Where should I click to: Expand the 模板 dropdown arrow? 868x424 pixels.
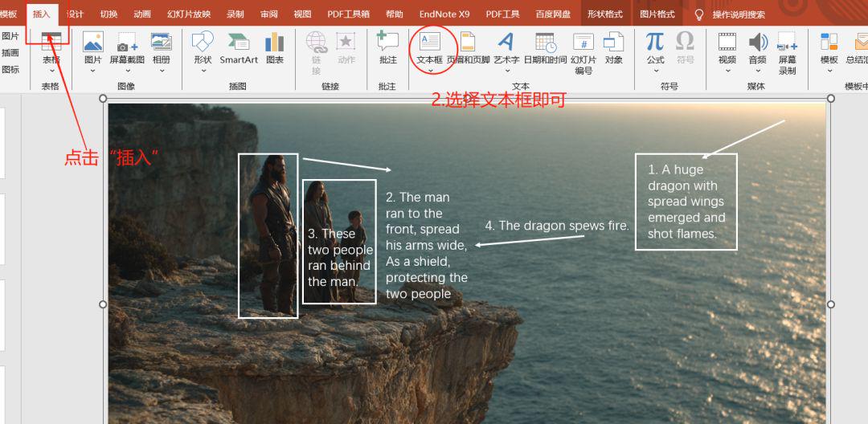[829, 70]
